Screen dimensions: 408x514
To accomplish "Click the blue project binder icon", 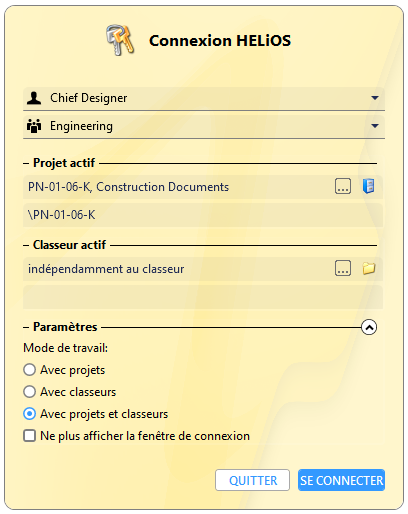I will click(x=368, y=186).
